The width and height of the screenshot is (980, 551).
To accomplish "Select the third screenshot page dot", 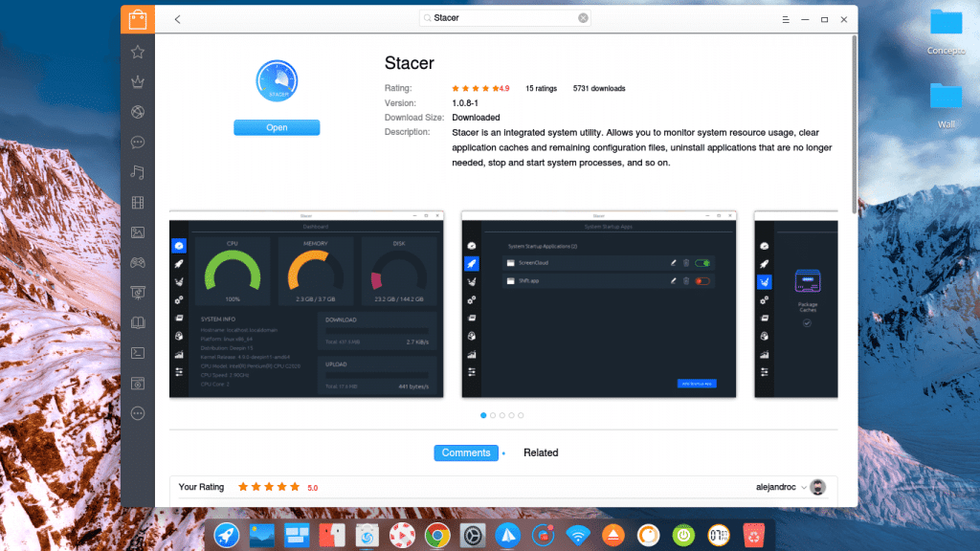I will click(x=501, y=415).
